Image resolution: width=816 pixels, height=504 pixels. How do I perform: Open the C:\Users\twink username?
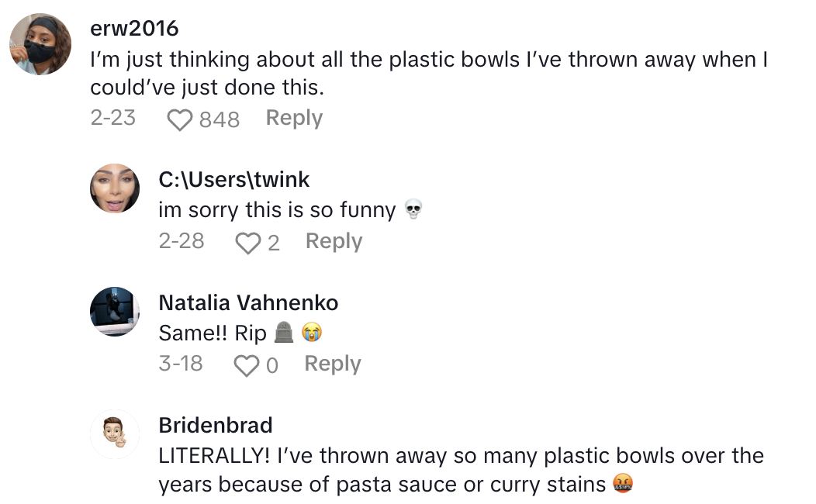click(233, 180)
